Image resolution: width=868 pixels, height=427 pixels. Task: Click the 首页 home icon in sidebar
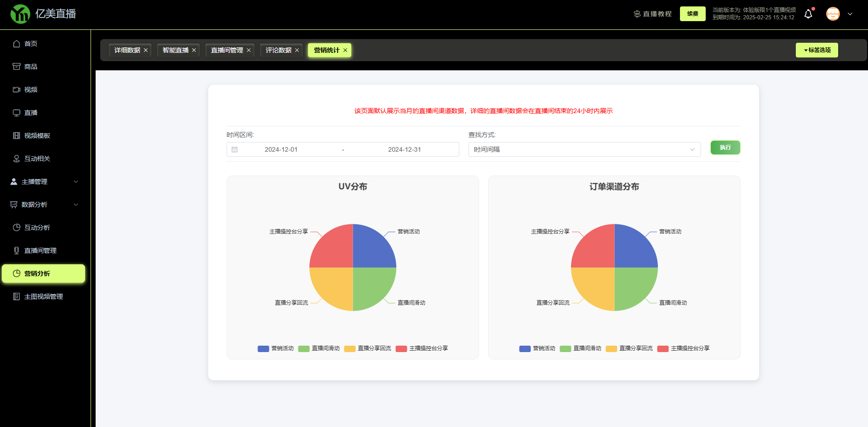click(17, 44)
